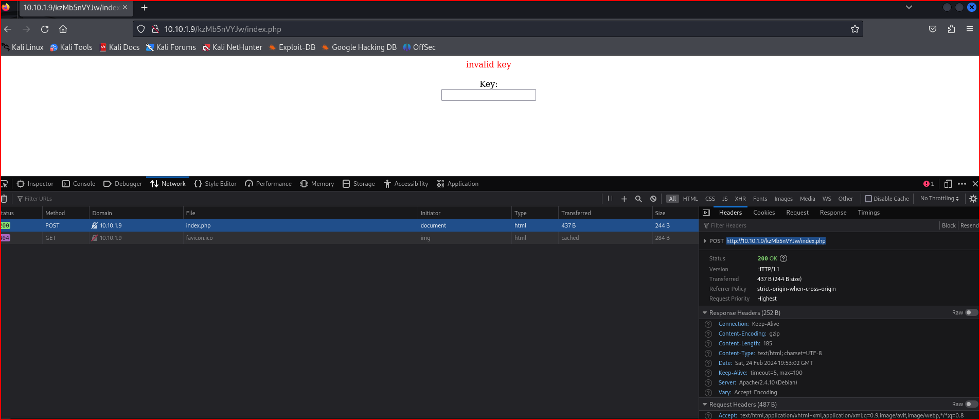Filter requests by XHR type
Screen dimensions: 980x420
pyautogui.click(x=740, y=199)
